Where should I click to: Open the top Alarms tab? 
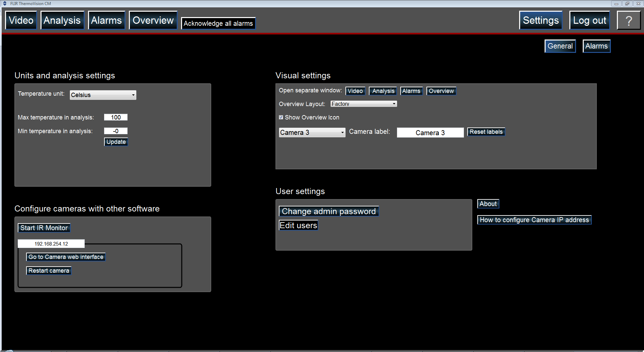point(106,20)
